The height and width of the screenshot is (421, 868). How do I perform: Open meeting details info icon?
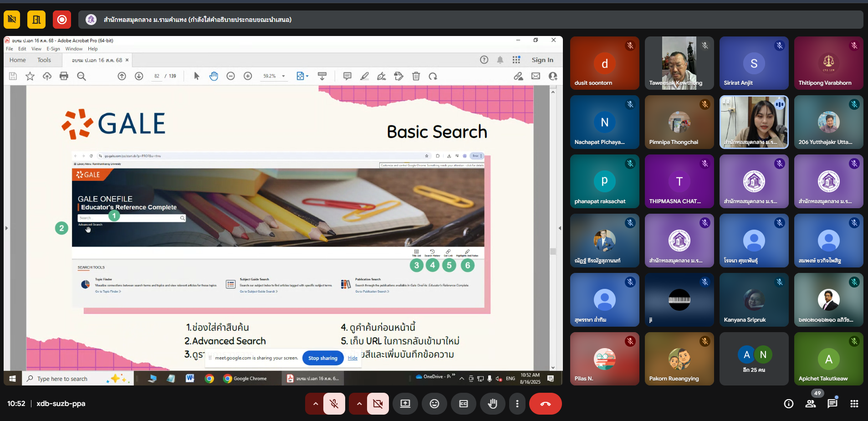tap(789, 404)
